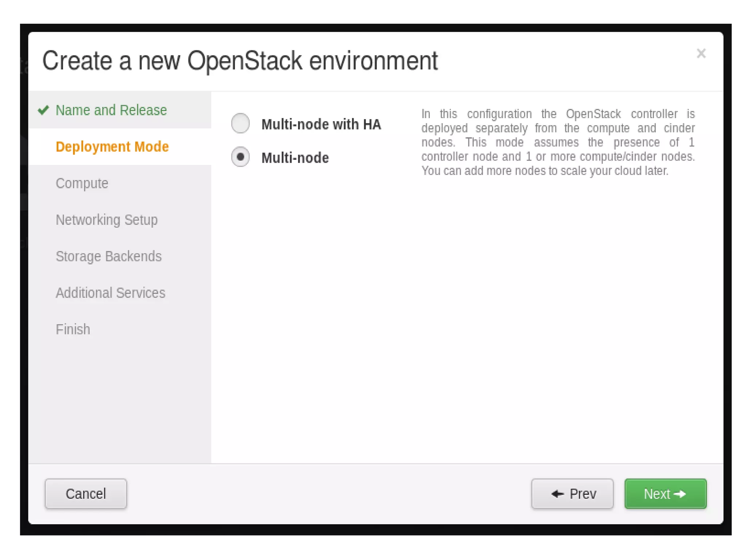
Task: Click the right arrow icon on Next
Action: point(680,494)
